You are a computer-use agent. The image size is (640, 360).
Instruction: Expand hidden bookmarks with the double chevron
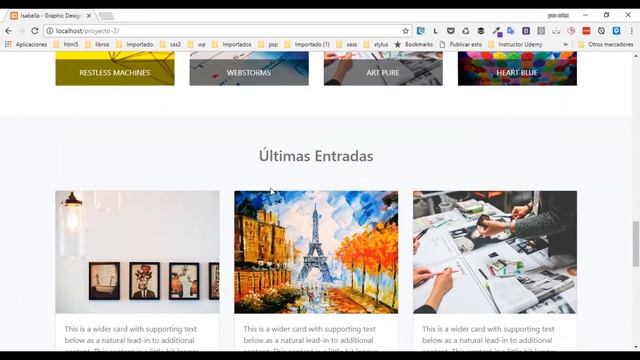(565, 44)
